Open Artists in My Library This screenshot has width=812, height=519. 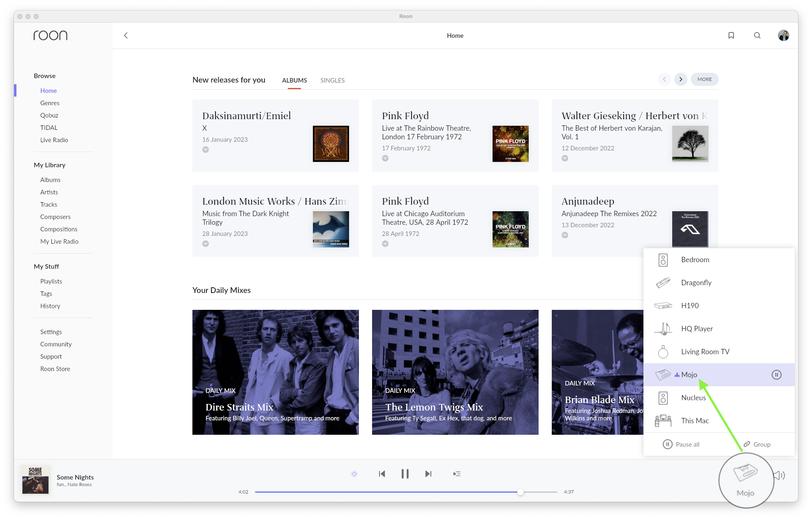(x=49, y=192)
